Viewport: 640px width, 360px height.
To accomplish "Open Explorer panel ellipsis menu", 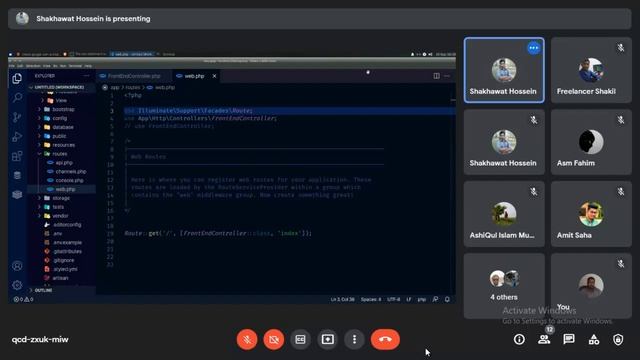I will (87, 76).
